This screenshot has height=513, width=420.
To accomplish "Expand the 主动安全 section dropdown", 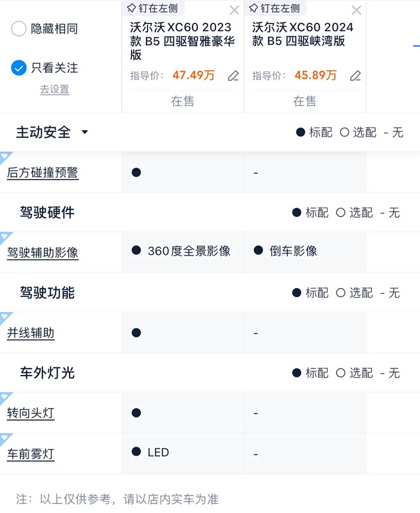I will click(85, 132).
